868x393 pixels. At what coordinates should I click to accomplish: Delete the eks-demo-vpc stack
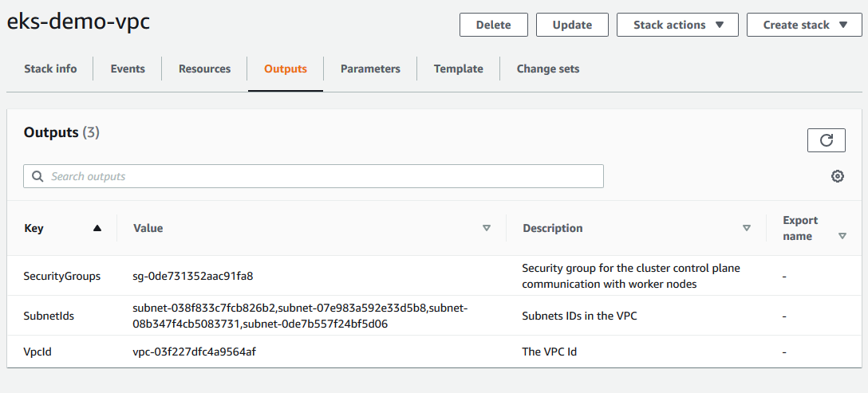[494, 25]
